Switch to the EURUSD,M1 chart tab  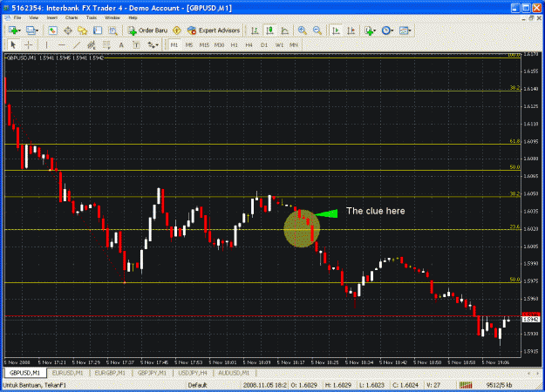[67, 373]
